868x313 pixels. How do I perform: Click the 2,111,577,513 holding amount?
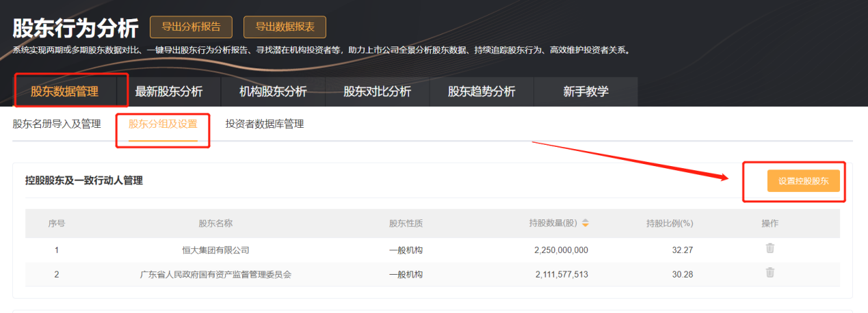pyautogui.click(x=561, y=275)
